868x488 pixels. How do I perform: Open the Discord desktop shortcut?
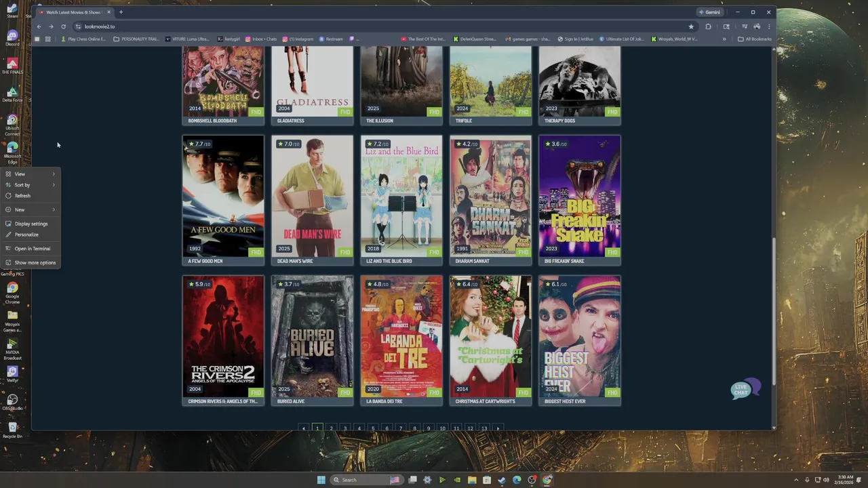pyautogui.click(x=12, y=38)
